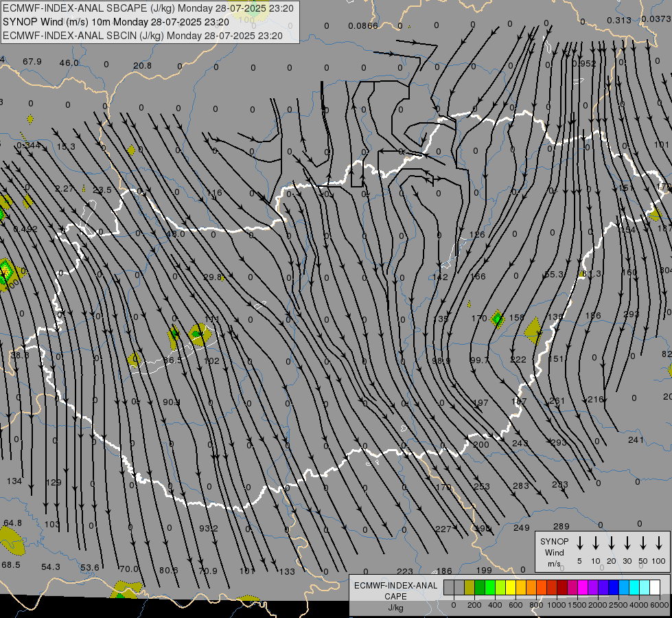
Task: Click the map value 142
Action: click(440, 277)
